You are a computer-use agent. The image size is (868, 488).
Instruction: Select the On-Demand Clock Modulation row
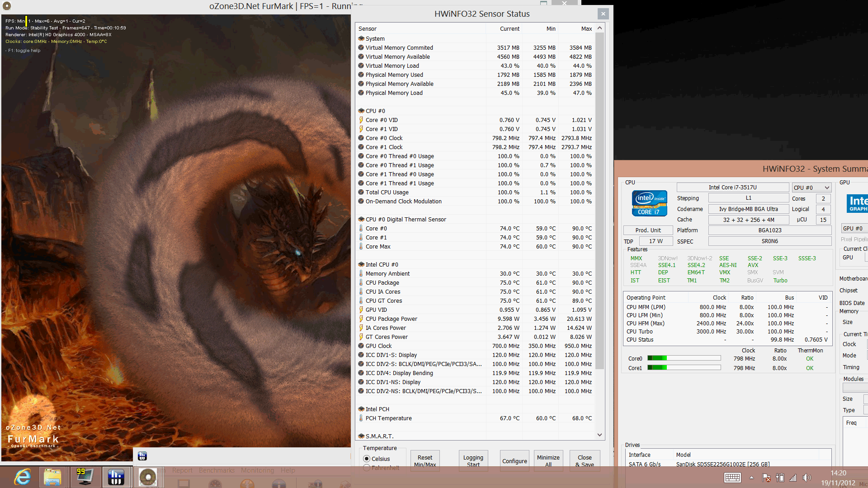tap(475, 202)
